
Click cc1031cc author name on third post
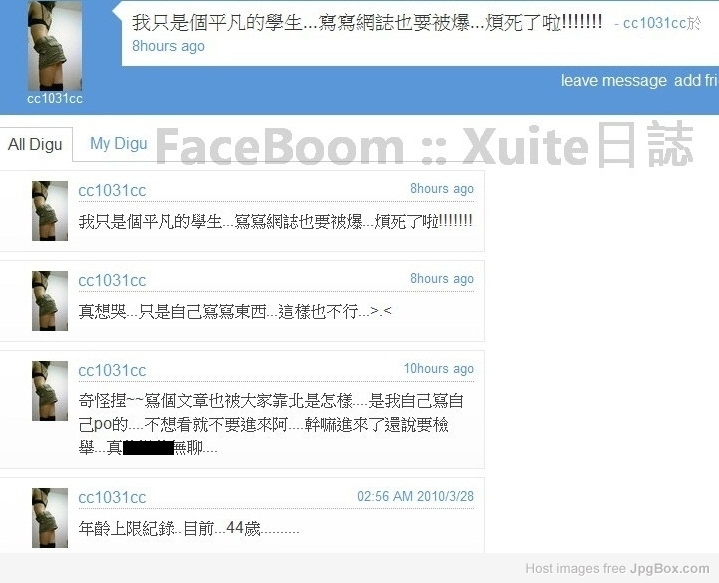coord(112,370)
